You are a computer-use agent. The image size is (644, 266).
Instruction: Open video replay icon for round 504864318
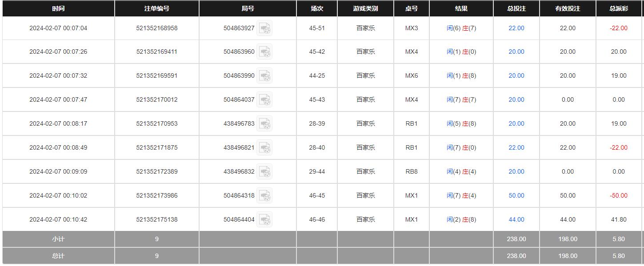pyautogui.click(x=264, y=196)
